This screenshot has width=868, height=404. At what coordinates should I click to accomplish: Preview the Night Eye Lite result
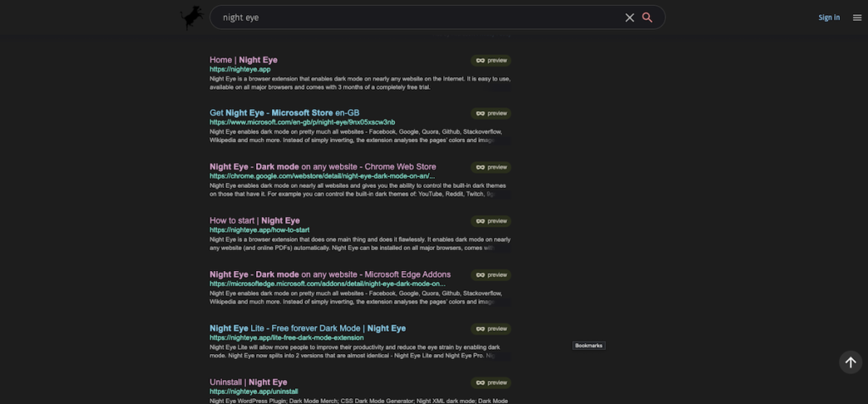[491, 329]
